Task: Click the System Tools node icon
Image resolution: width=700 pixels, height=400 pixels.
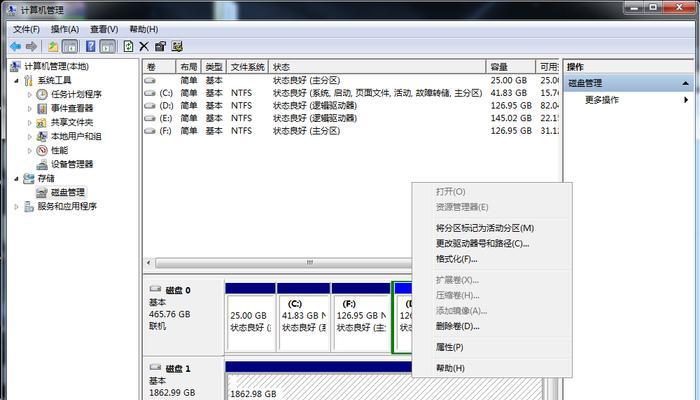Action: 29,80
